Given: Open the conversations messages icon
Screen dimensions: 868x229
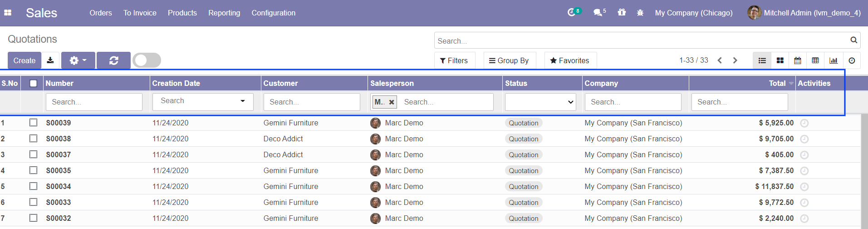Looking at the screenshot, I should tap(598, 13).
